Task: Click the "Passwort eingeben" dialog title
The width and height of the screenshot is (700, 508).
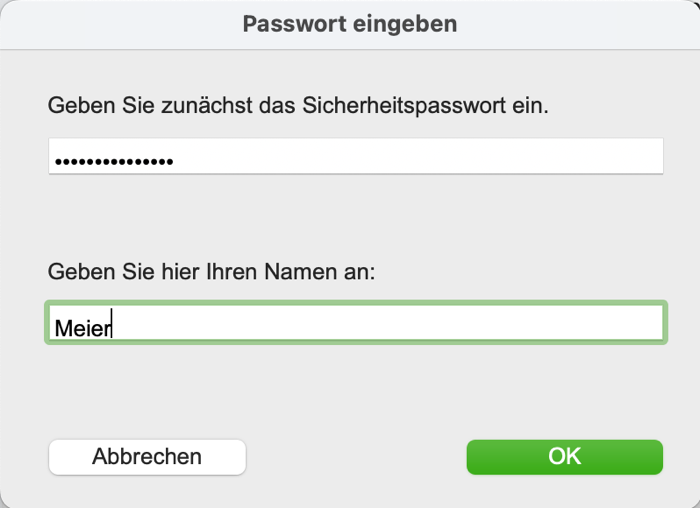Action: 350,24
